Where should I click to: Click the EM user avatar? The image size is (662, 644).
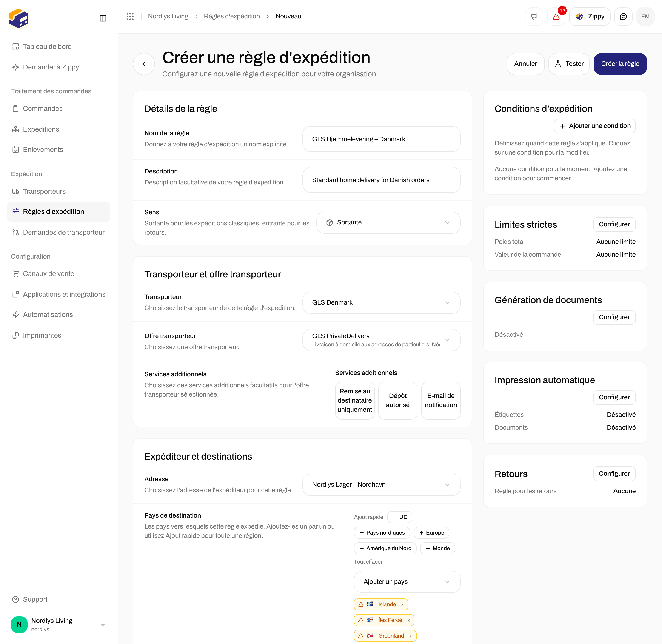point(645,17)
